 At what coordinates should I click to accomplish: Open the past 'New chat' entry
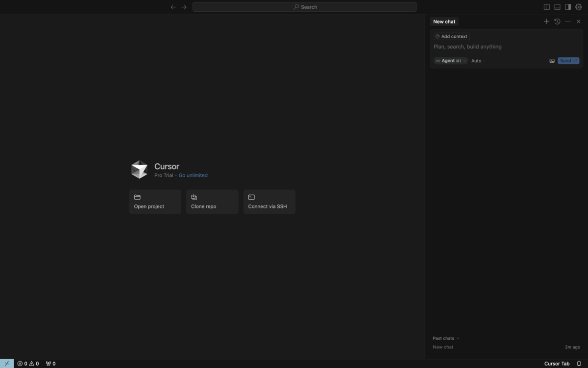(506, 347)
